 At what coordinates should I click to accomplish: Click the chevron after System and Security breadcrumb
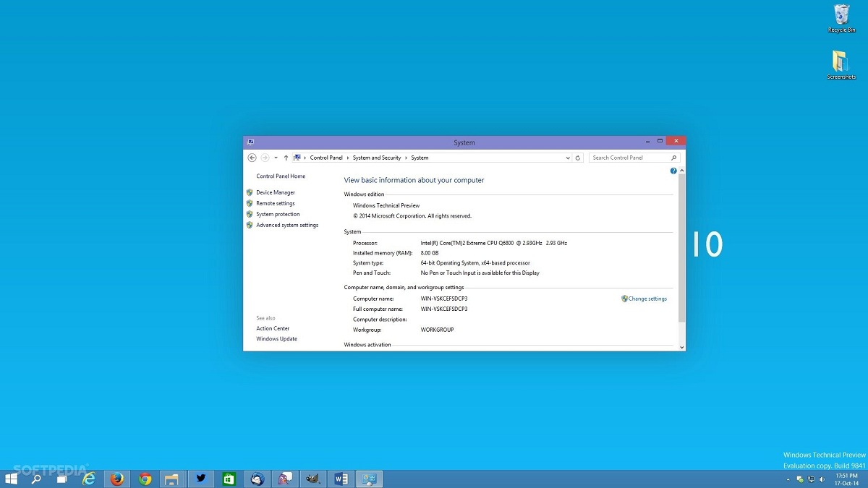(x=405, y=157)
